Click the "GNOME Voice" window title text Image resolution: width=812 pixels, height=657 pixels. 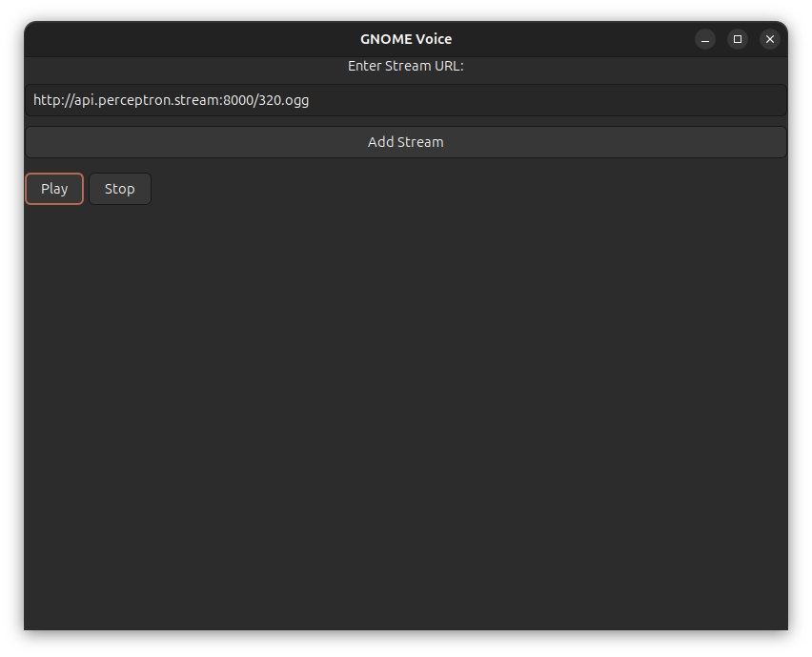[x=405, y=39]
